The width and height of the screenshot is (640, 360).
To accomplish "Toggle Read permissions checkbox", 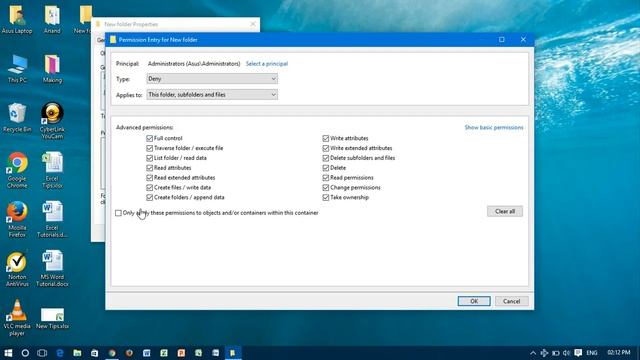I will (326, 178).
